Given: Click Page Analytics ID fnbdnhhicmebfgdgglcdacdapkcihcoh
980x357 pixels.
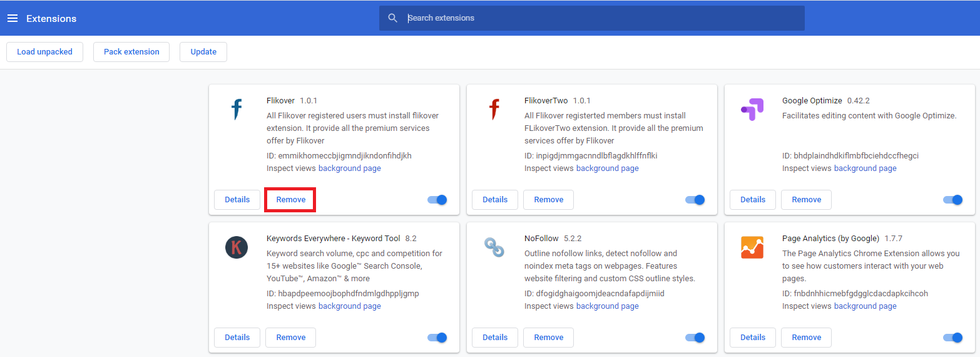Looking at the screenshot, I should [x=855, y=294].
